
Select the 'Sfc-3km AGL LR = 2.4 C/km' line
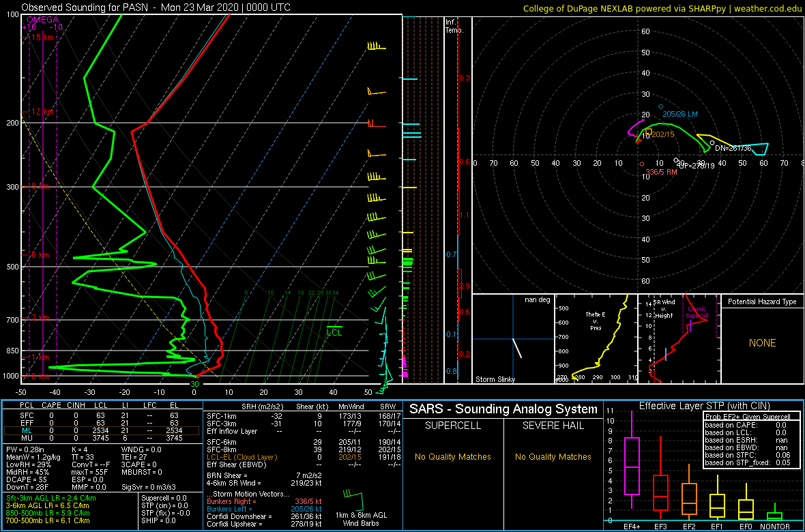point(51,498)
